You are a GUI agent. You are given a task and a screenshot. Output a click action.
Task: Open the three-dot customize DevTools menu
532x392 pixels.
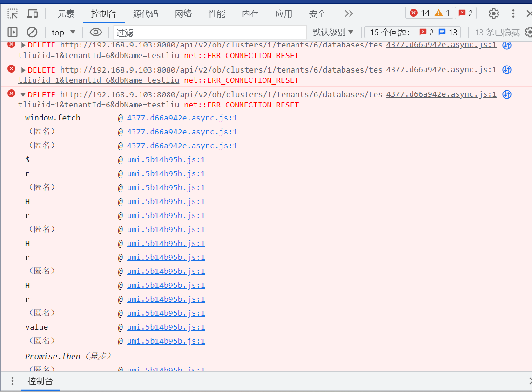pyautogui.click(x=513, y=13)
